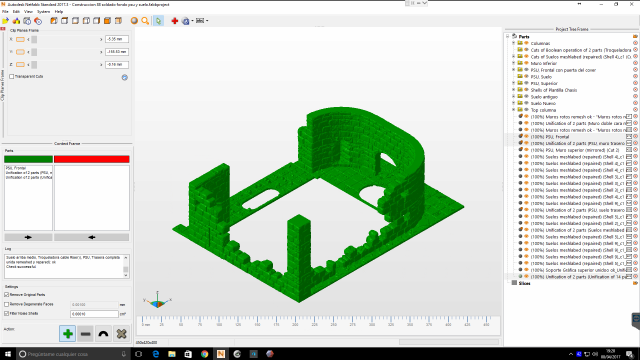
Task: Expand the Suelo antiguo group in tree
Action: [x=513, y=97]
